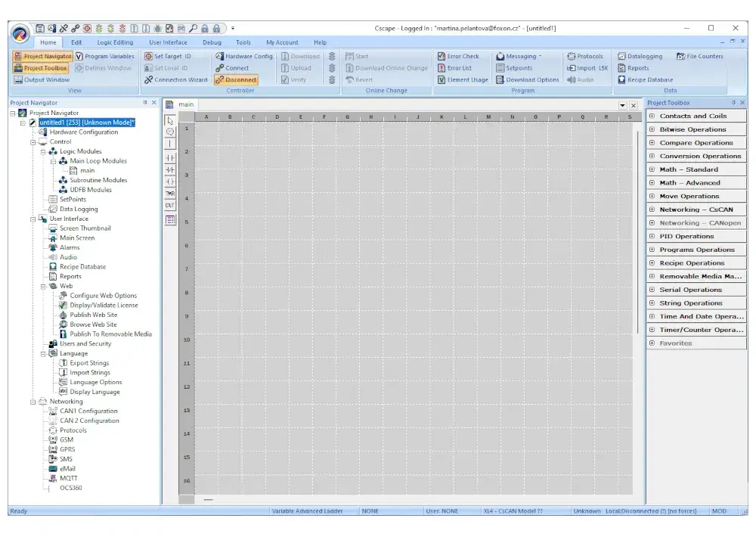Open Protocols from the ribbon

pyautogui.click(x=585, y=56)
